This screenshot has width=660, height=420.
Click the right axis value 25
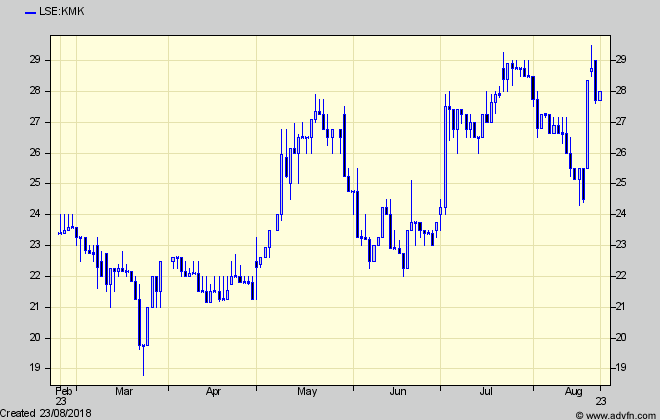click(620, 183)
